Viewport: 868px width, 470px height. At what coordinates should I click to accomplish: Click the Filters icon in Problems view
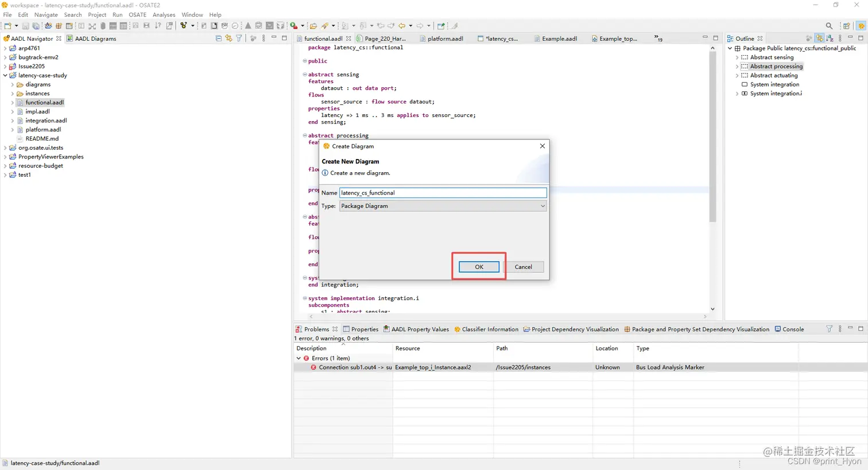[x=829, y=329]
